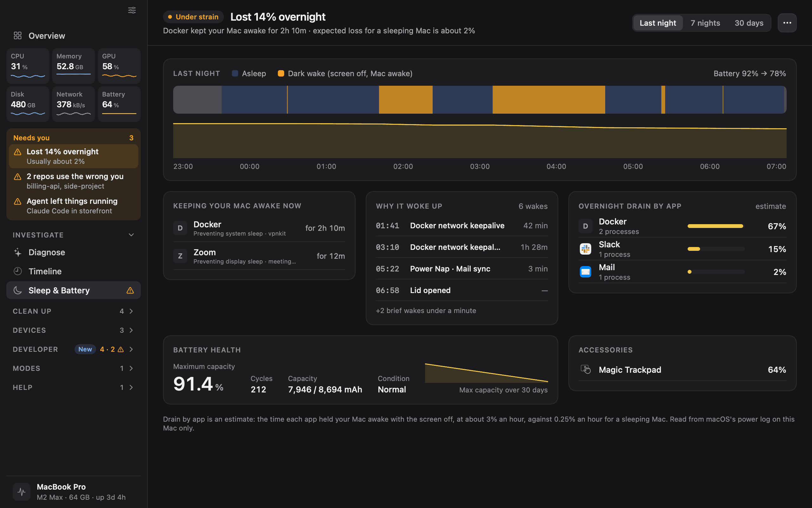Click the Overview grid icon
The height and width of the screenshot is (508, 812).
(x=17, y=36)
